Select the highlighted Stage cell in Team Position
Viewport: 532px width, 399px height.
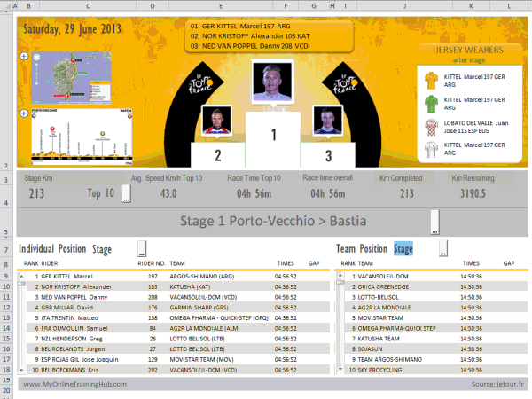tap(403, 248)
